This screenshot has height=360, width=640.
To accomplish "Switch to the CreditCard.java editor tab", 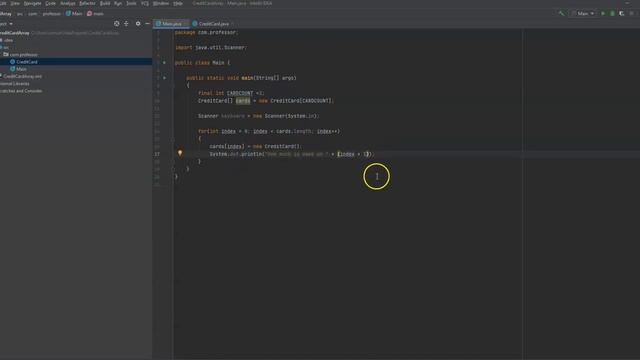I will click(213, 24).
